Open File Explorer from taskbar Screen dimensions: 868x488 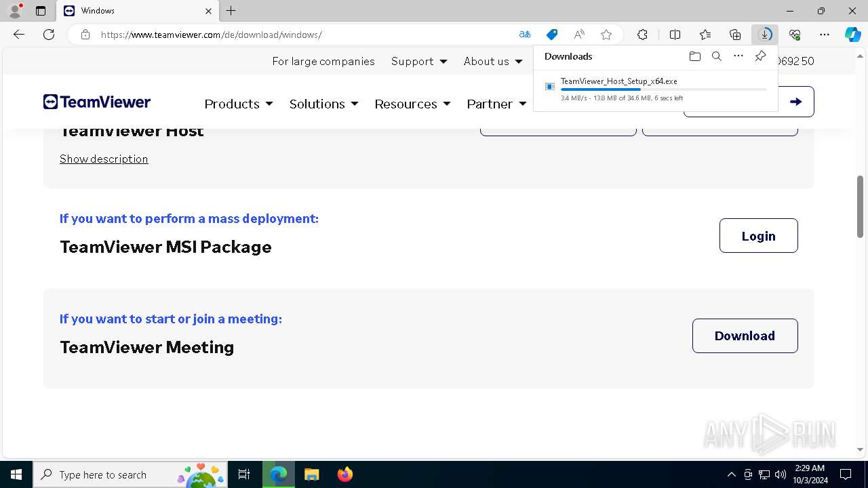(x=311, y=474)
